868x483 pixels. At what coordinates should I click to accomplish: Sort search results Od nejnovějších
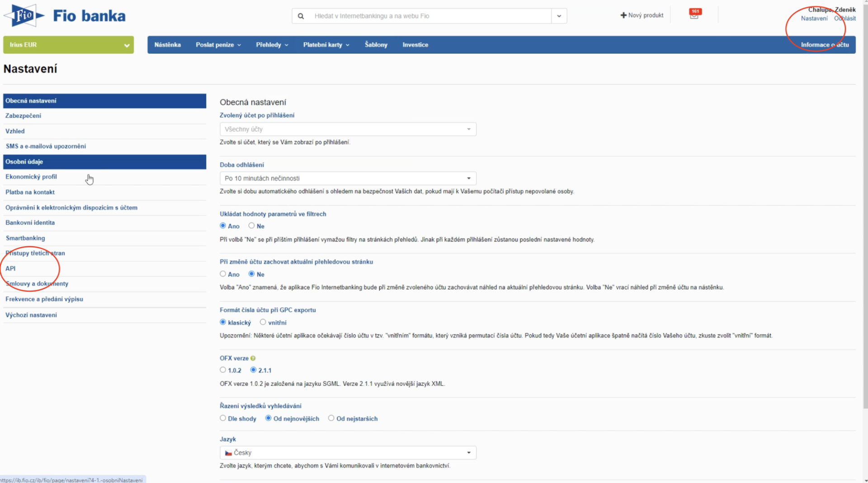[269, 418]
